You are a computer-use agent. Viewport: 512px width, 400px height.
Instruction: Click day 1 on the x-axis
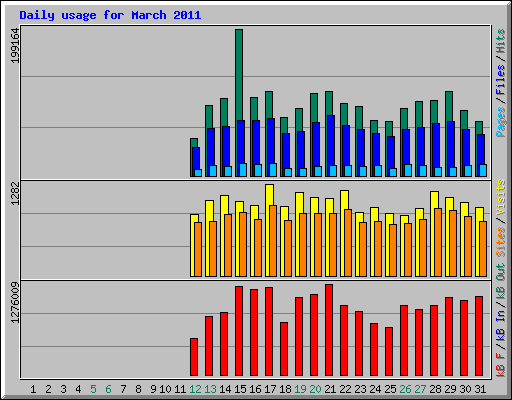pos(33,389)
